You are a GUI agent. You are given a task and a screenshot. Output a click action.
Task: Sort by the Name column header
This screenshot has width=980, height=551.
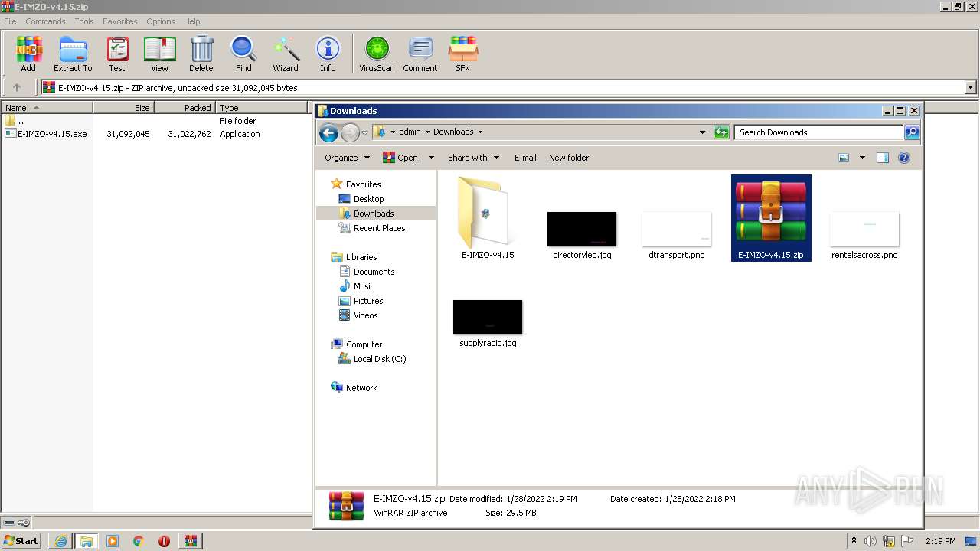click(47, 108)
